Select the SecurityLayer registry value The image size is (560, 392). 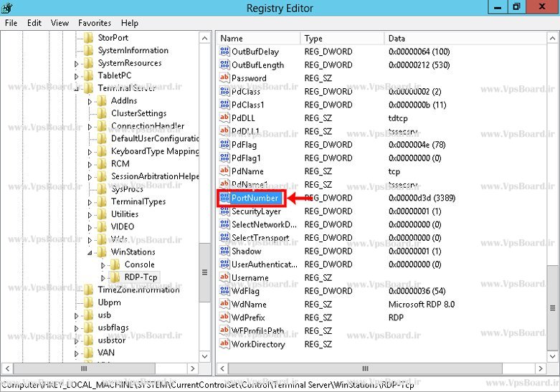pyautogui.click(x=256, y=211)
